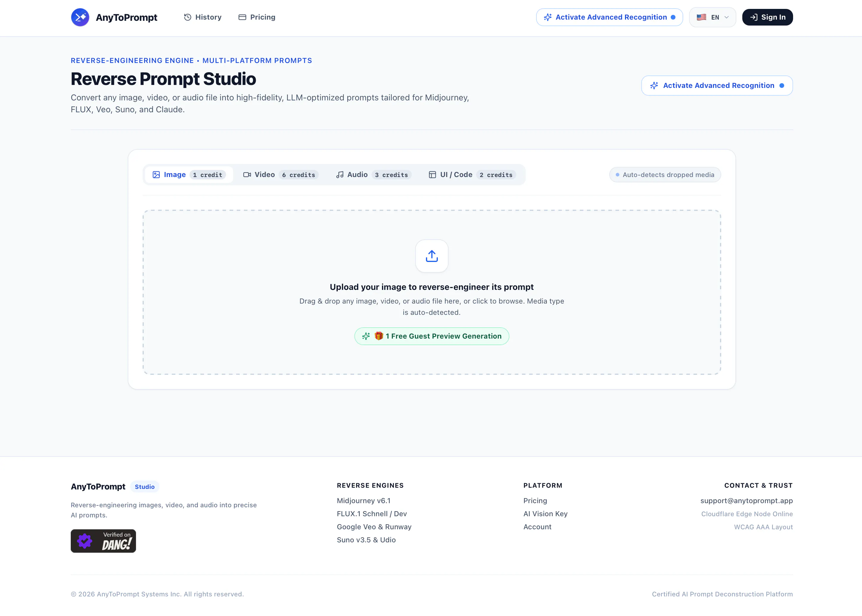This screenshot has width=862, height=616.
Task: Click the 1 Free Guest Preview Generation badge
Action: click(x=432, y=336)
